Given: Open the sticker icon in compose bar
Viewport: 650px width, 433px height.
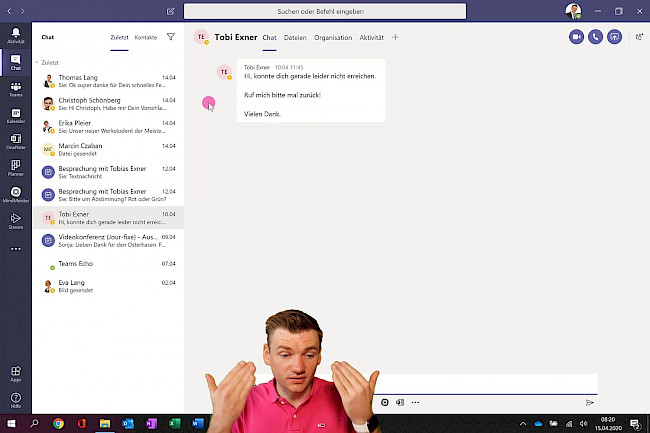Looking at the screenshot, I should tap(385, 402).
